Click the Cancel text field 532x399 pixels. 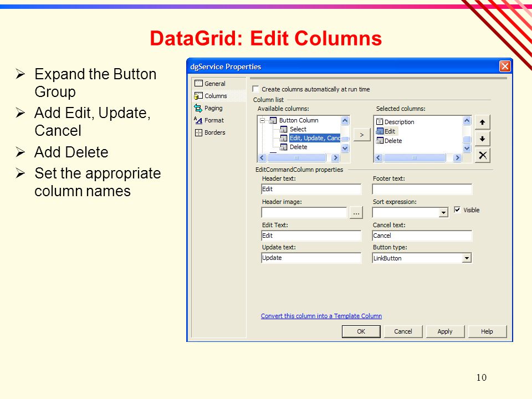click(x=422, y=236)
